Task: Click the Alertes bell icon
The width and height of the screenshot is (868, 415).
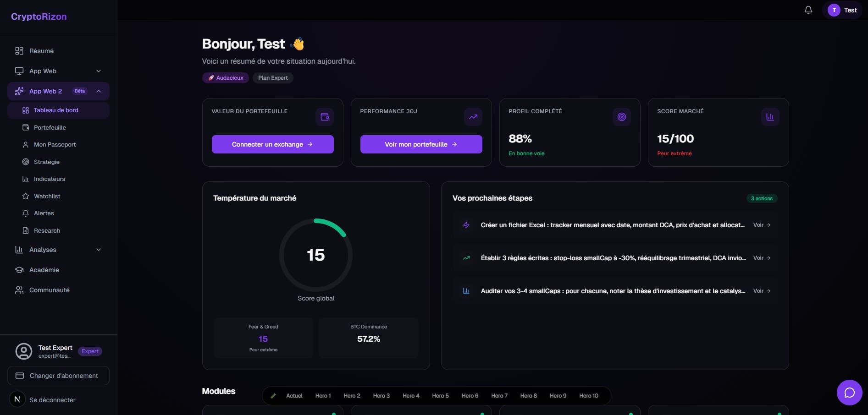Action: point(25,213)
